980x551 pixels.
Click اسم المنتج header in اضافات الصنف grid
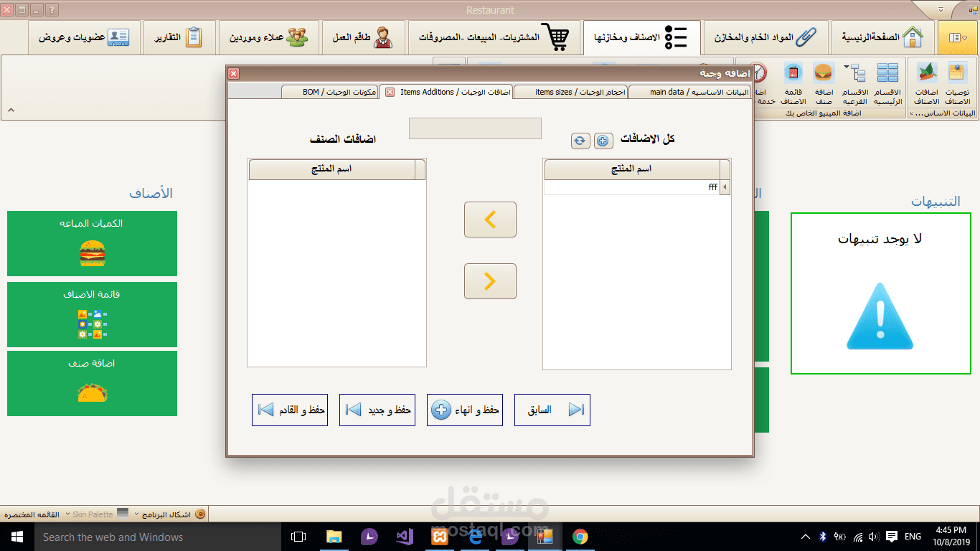point(332,169)
